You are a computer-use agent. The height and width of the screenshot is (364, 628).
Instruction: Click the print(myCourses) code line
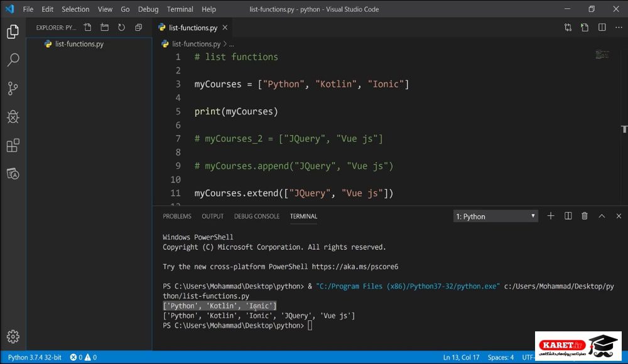click(x=236, y=112)
